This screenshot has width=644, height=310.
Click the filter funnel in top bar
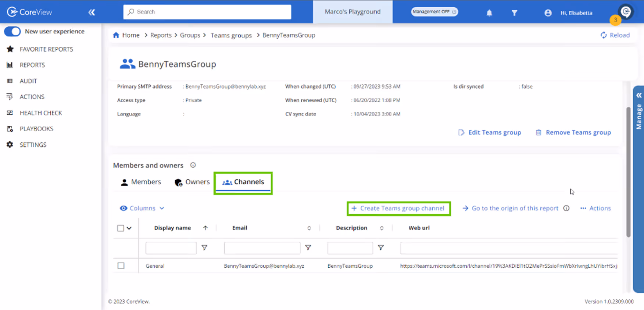(x=514, y=13)
